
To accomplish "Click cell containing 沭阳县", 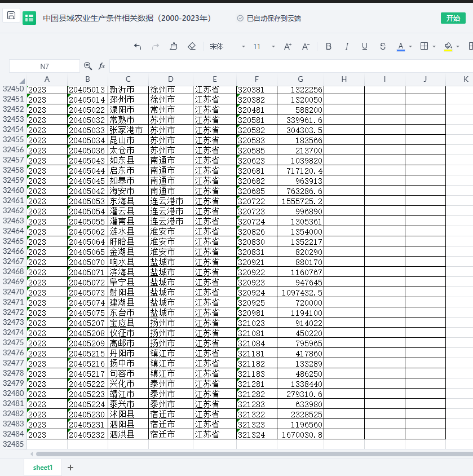I will (128, 414).
